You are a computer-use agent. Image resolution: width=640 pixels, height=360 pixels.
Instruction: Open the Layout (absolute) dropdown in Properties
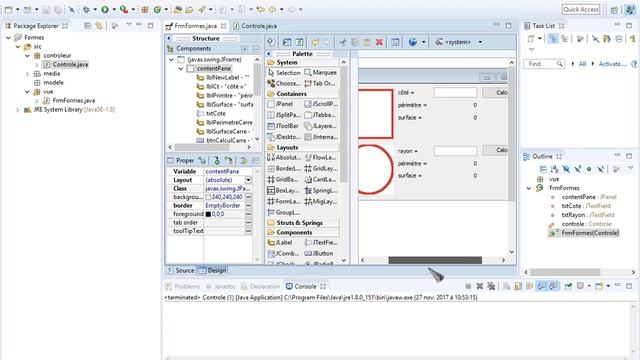click(248, 180)
